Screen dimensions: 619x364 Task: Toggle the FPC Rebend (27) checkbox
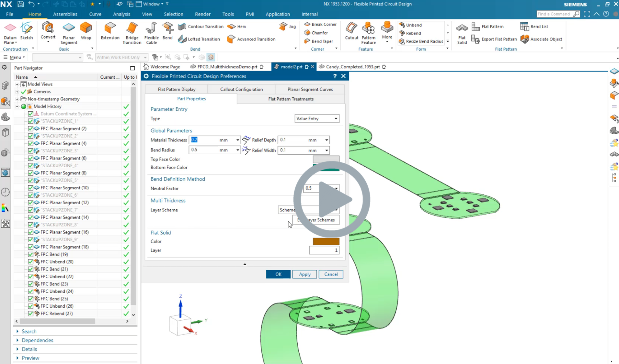click(x=31, y=314)
